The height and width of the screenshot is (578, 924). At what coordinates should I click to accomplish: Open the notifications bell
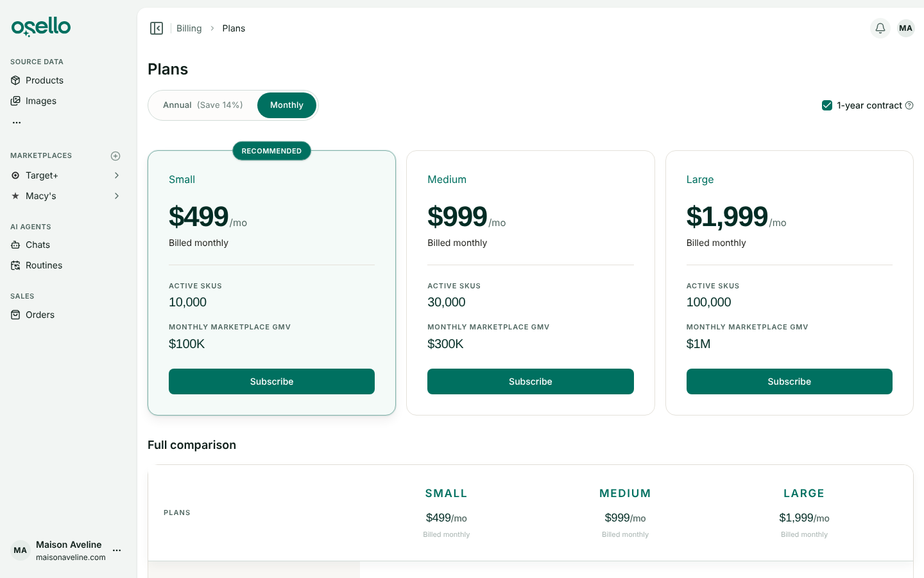pos(880,28)
